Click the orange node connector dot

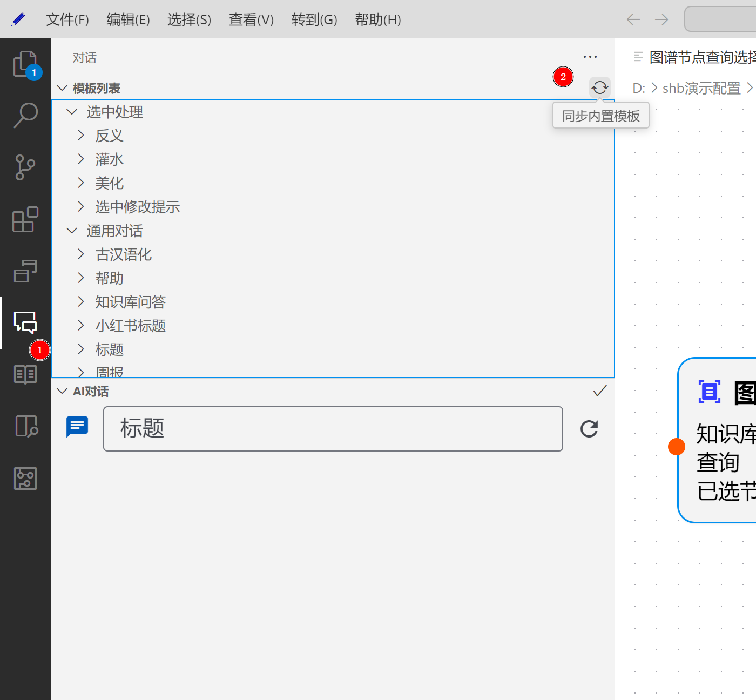[x=677, y=447]
